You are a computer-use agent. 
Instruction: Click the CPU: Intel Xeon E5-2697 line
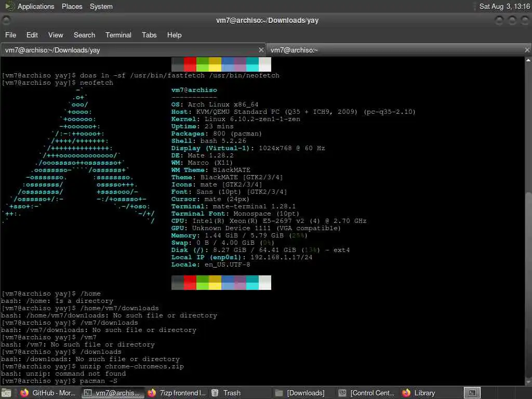269,221
